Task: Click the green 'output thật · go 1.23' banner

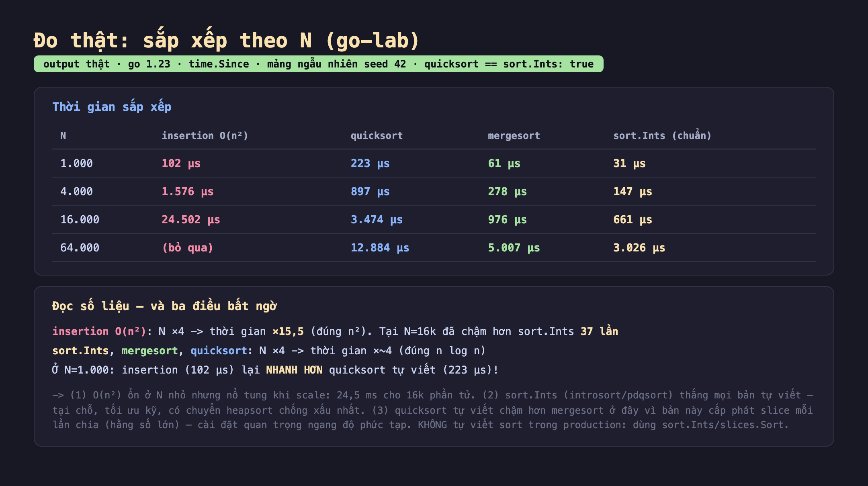Action: 318,64
